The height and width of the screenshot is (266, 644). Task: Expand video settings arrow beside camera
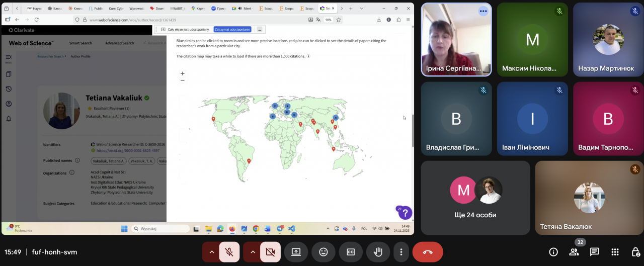click(x=253, y=252)
